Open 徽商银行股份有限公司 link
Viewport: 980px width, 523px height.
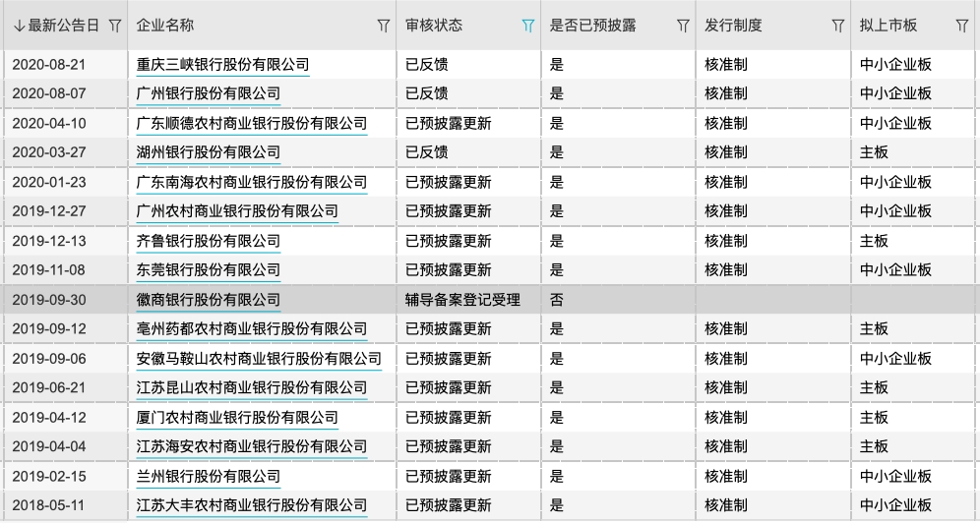coord(209,300)
